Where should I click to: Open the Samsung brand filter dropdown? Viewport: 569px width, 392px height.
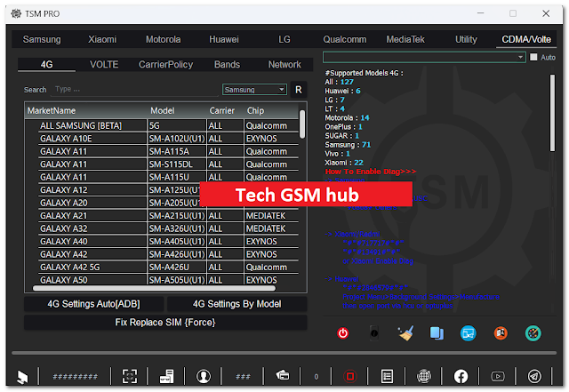(x=254, y=89)
